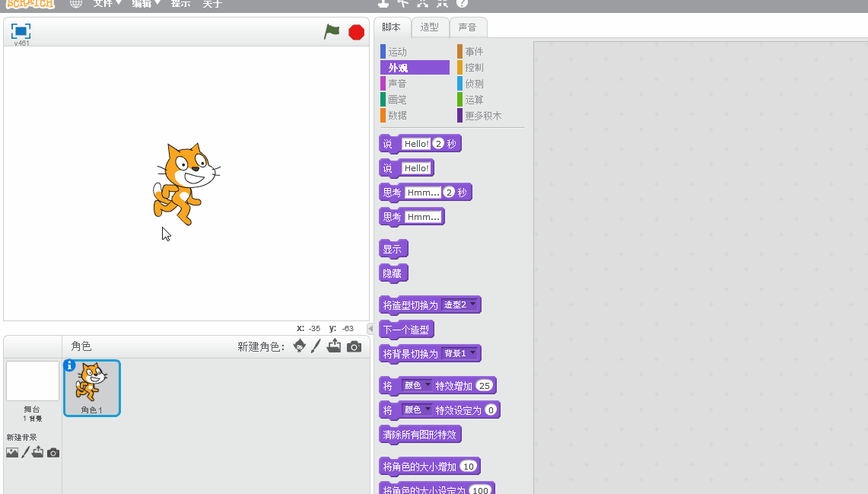Paint a new sprite brush icon

pyautogui.click(x=316, y=346)
